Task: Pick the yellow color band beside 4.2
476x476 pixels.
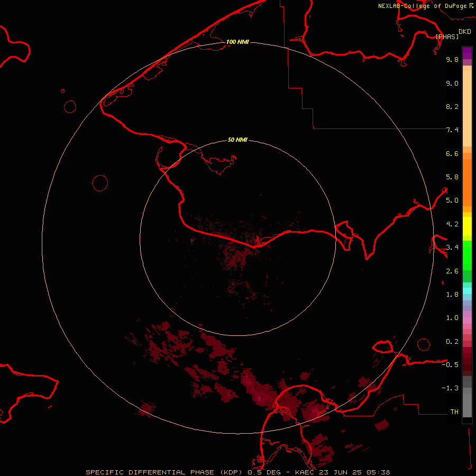Action: click(x=467, y=226)
